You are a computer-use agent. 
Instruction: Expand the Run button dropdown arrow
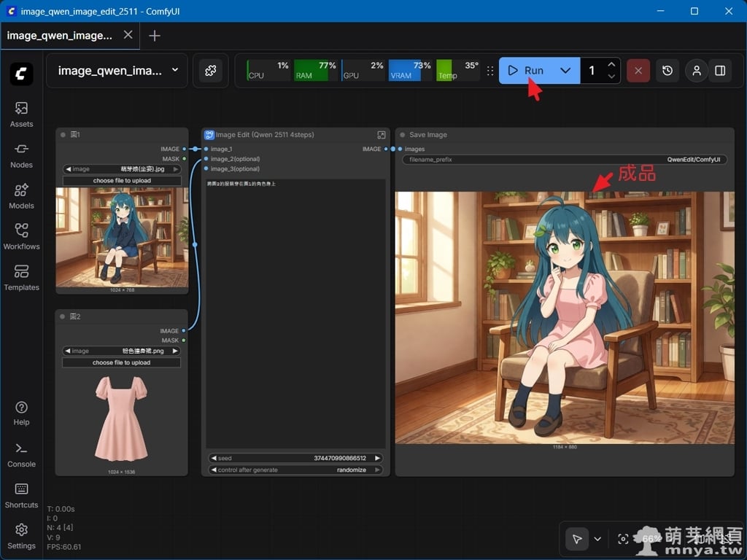tap(565, 71)
